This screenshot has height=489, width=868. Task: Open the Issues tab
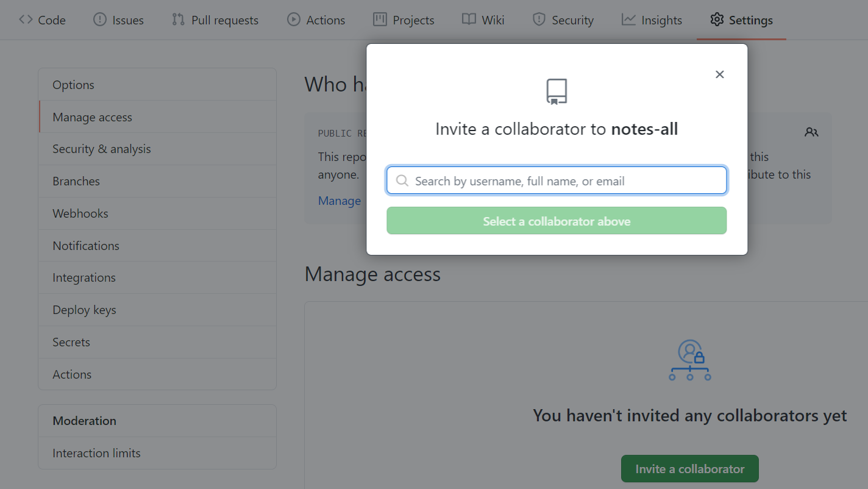(x=118, y=20)
